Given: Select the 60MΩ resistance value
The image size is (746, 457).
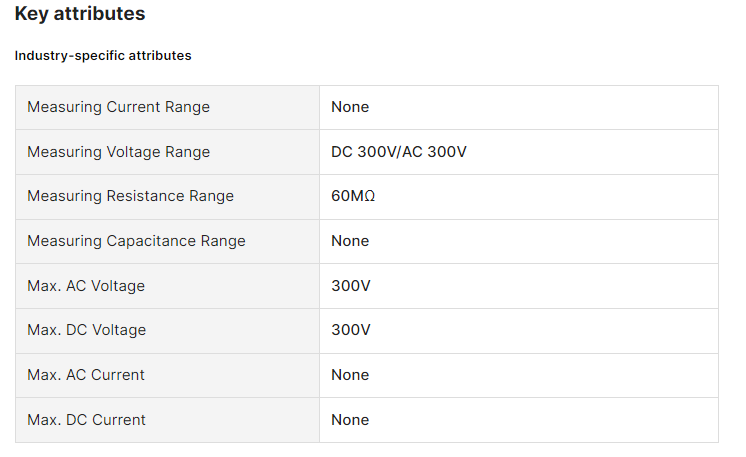Looking at the screenshot, I should (353, 196).
